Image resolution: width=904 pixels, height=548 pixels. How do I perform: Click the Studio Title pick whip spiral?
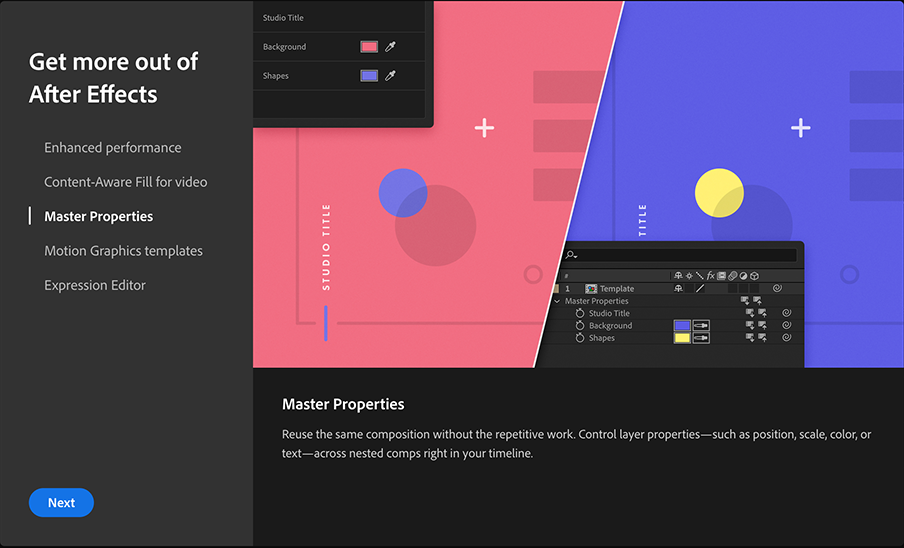[x=787, y=313]
